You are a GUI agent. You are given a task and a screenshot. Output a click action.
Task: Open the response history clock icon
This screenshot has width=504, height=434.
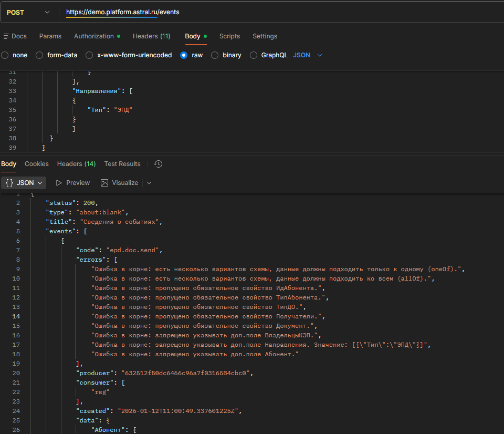click(158, 164)
